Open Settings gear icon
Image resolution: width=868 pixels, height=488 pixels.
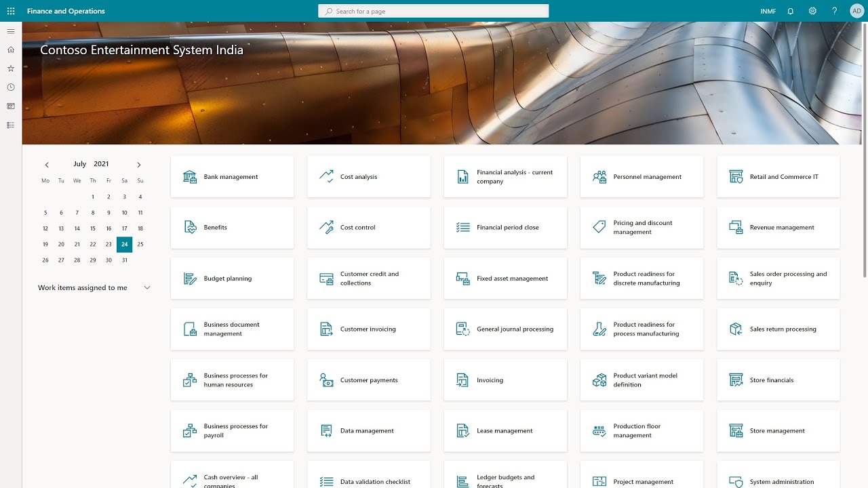pyautogui.click(x=812, y=11)
